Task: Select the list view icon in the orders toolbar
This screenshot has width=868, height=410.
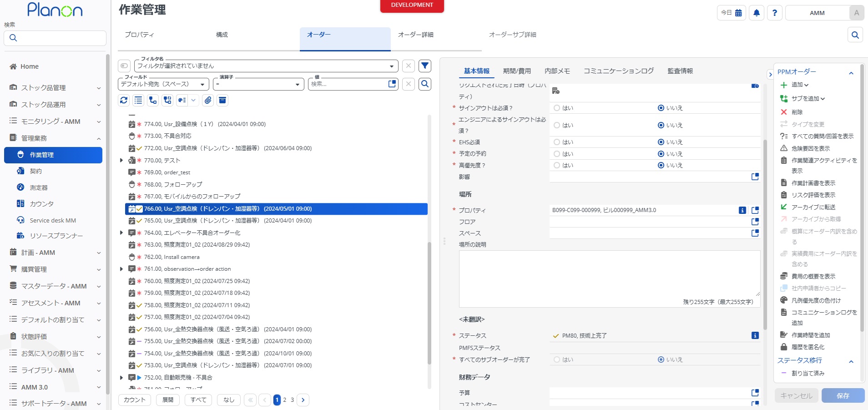Action: click(138, 100)
